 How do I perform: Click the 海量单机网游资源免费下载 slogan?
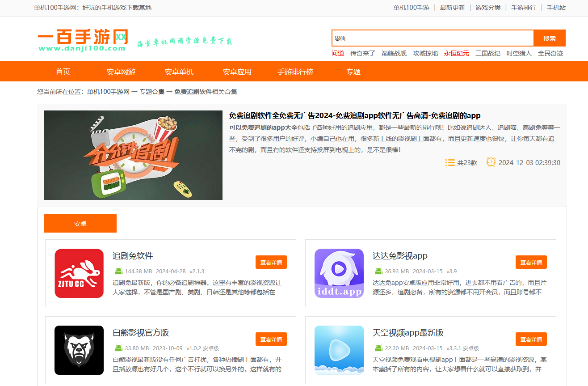point(185,42)
